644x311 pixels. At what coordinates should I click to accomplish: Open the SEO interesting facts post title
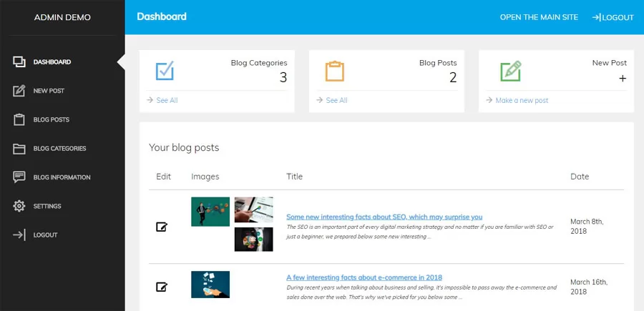(x=384, y=217)
